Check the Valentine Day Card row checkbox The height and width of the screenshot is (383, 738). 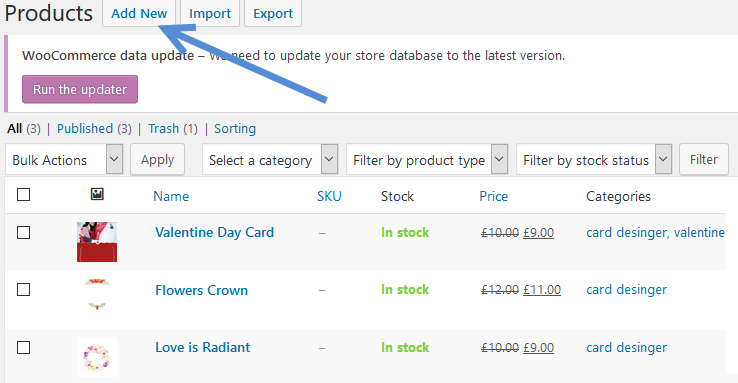click(24, 232)
